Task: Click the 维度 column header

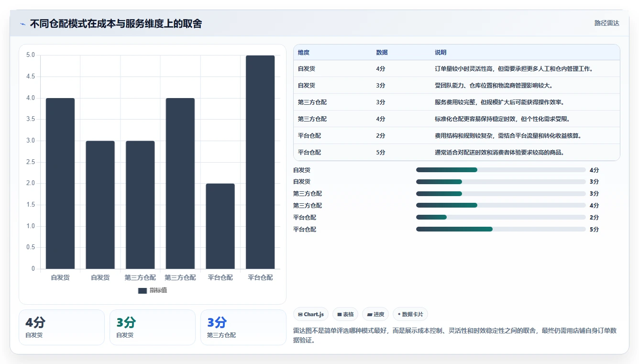Action: [x=304, y=53]
